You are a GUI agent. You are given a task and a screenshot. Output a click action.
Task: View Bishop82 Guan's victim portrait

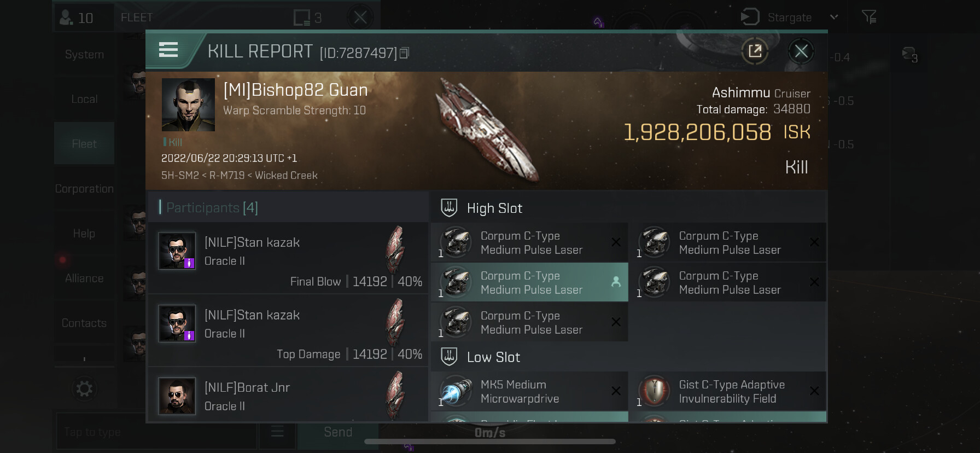(x=188, y=104)
